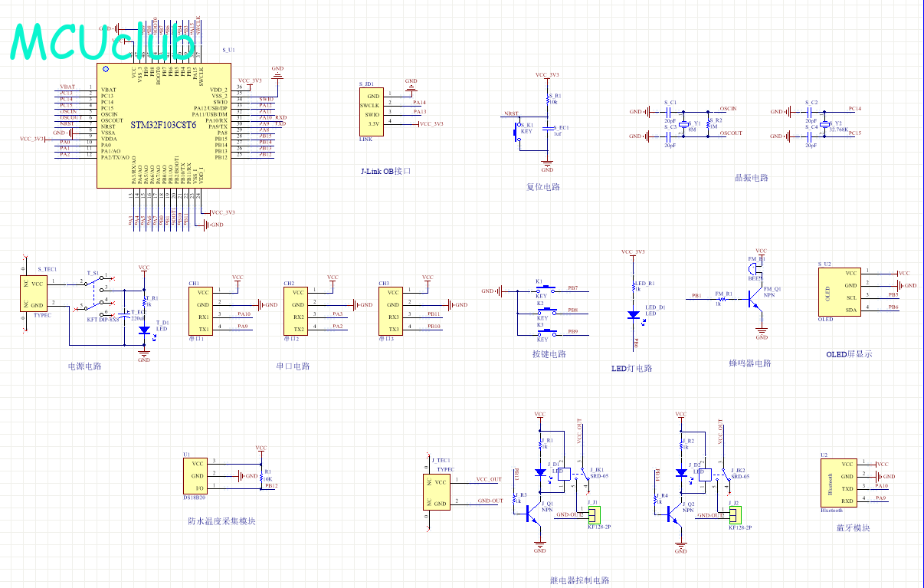Select the K1 push button on PB7
Viewport: 924px width, 588px height.
pos(546,291)
